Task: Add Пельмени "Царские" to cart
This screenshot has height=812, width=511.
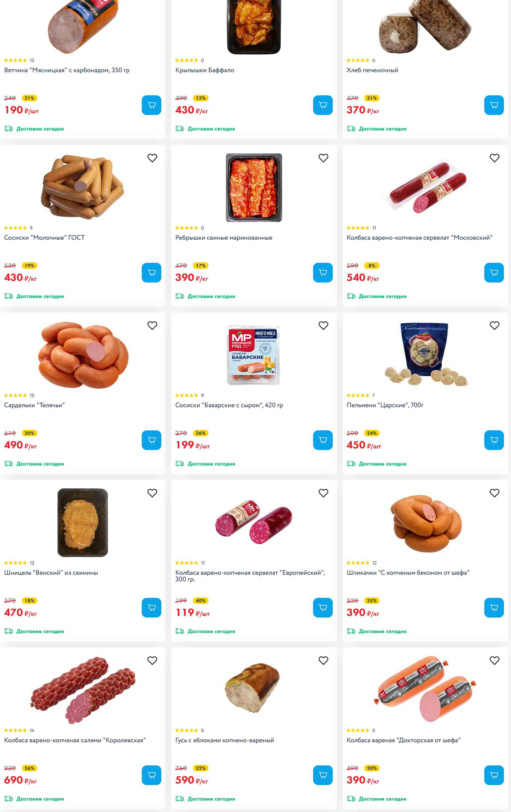Action: click(494, 440)
